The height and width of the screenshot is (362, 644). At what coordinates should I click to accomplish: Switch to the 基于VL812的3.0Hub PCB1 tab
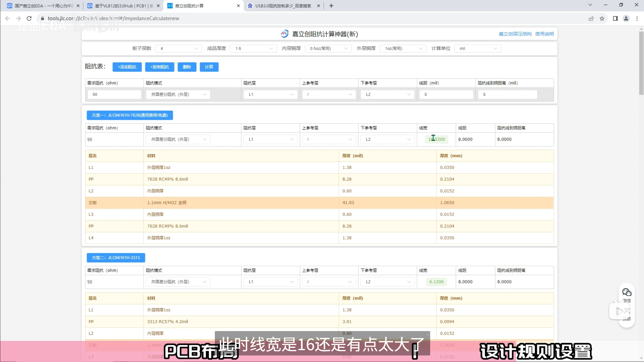click(x=123, y=6)
